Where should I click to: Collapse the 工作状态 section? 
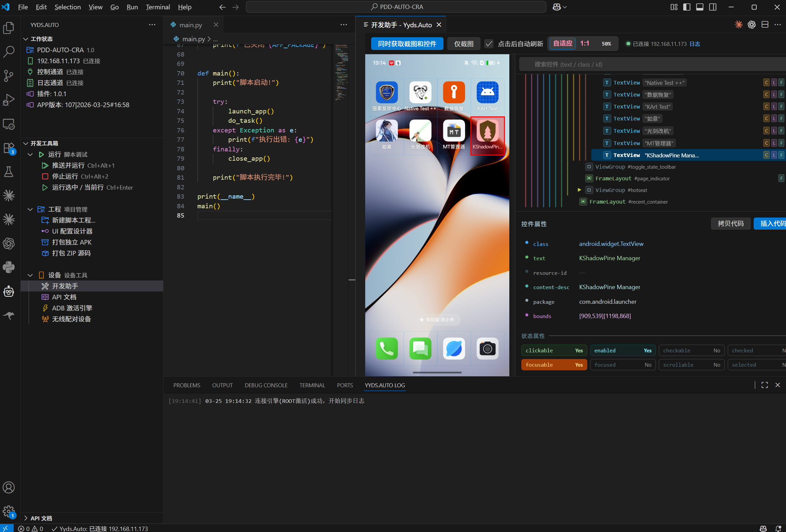(x=26, y=39)
